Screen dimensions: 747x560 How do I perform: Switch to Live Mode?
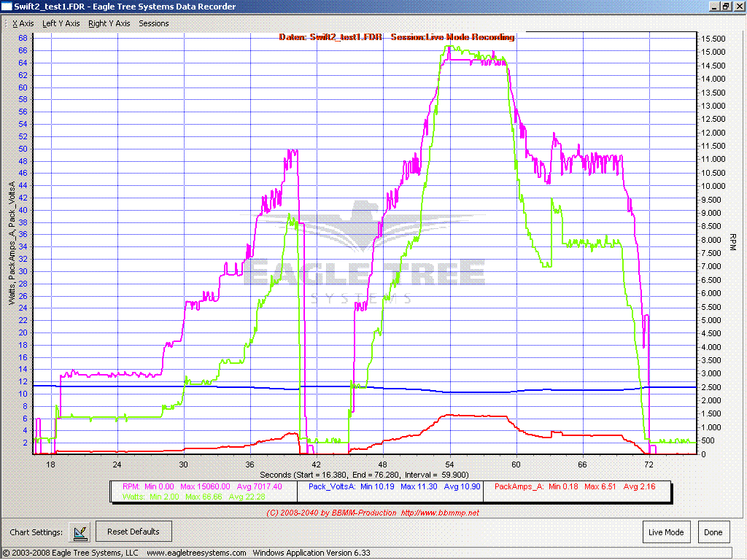[666, 532]
